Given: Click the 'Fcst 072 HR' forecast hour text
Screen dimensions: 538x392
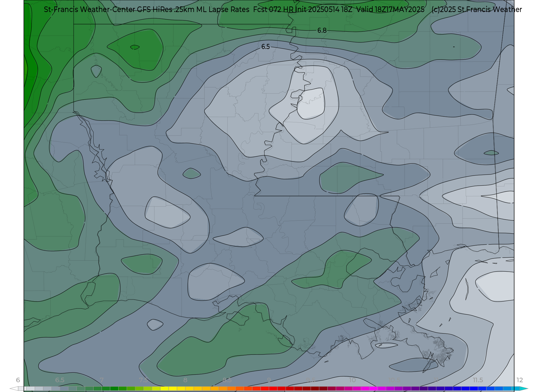Looking at the screenshot, I should point(273,10).
